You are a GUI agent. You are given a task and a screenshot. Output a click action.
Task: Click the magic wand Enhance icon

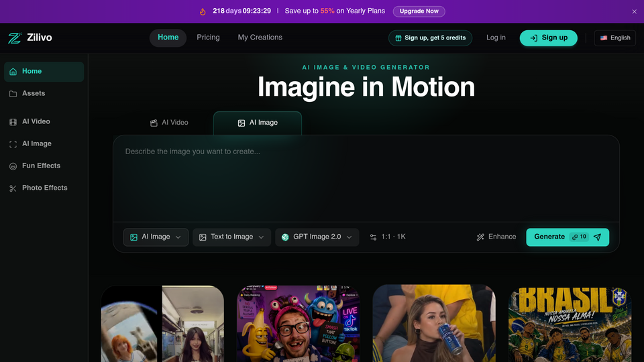(480, 237)
